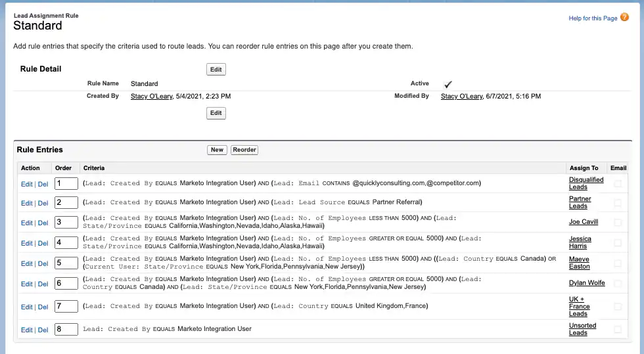Click the Rule Name value Standard
Image resolution: width=644 pixels, height=354 pixels.
coord(144,84)
